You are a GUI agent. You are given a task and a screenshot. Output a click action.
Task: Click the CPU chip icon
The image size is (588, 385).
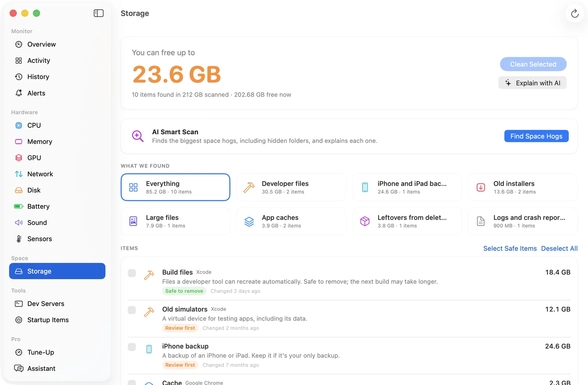[x=19, y=125]
